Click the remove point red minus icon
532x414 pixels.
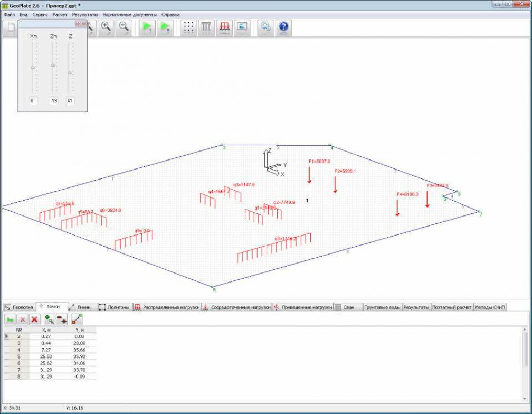click(x=62, y=319)
